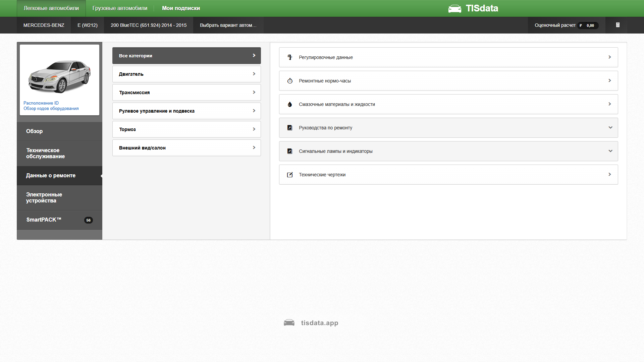Screen dimensions: 644x362
Task: Open Ремонтные нормо-часы text label
Action: click(x=325, y=81)
